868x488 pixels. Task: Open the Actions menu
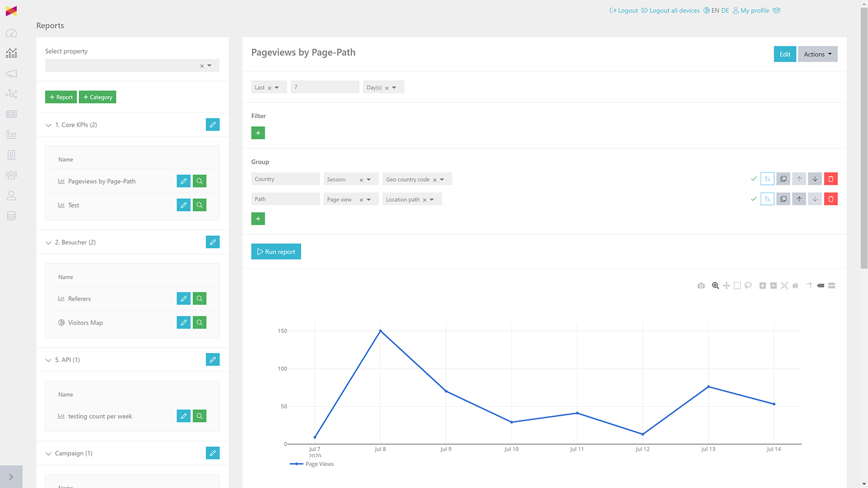(818, 54)
